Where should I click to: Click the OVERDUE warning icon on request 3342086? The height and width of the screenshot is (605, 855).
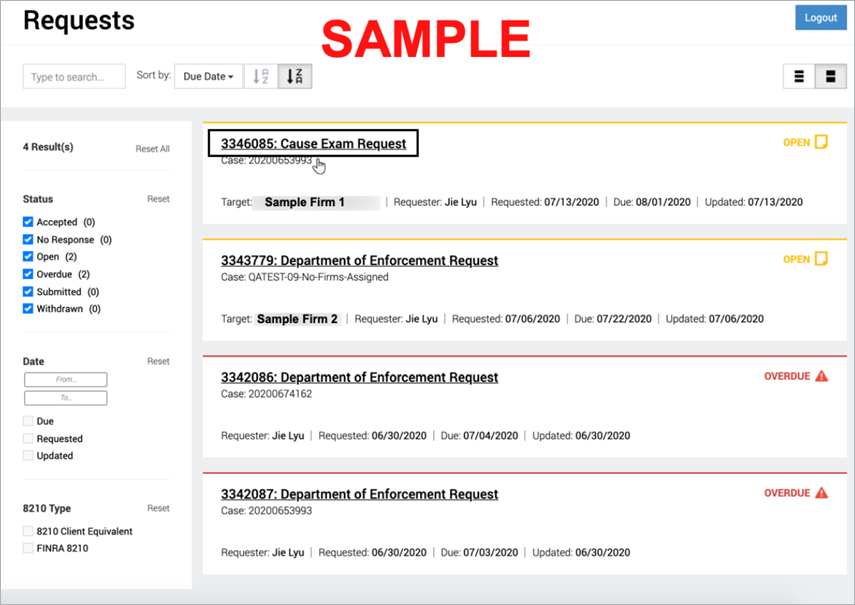824,375
